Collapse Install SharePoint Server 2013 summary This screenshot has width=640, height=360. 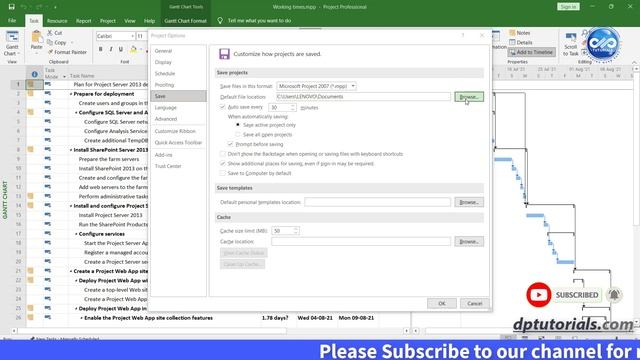[71, 150]
